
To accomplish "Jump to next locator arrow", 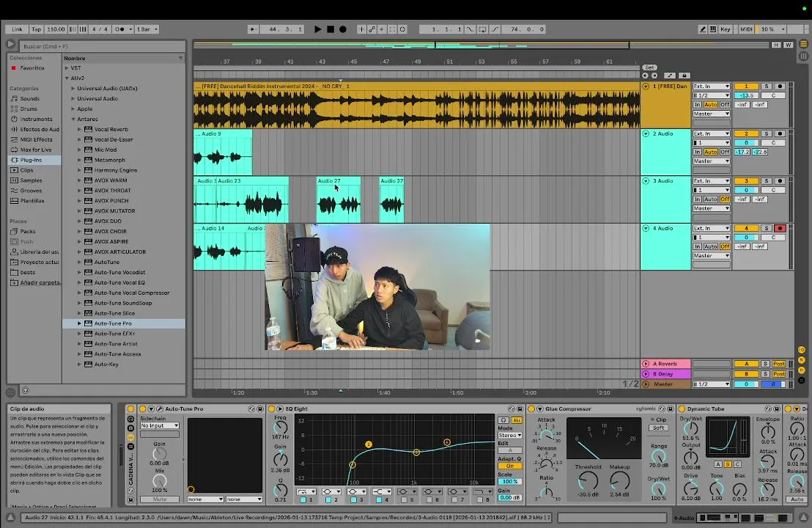I will (654, 76).
